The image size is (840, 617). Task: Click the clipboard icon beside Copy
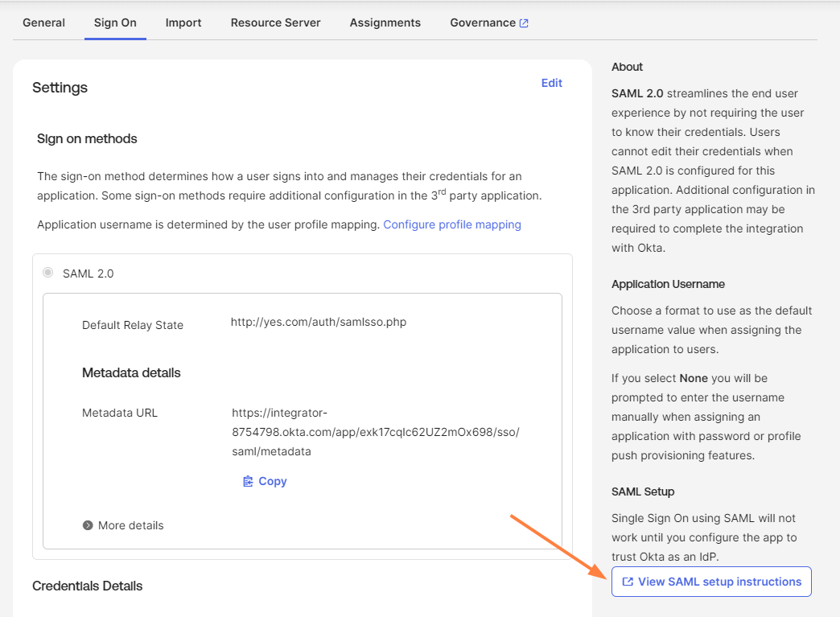[x=248, y=482]
